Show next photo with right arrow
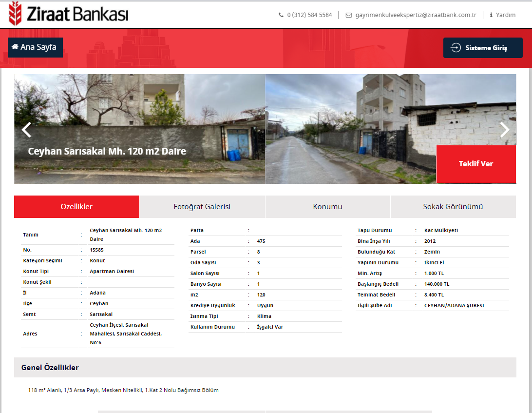532x413 pixels. [x=505, y=129]
